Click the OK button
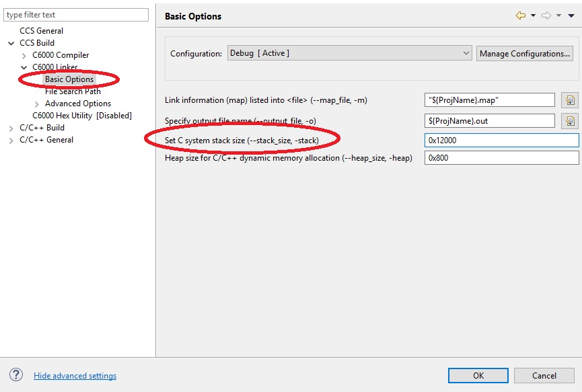 [x=478, y=375]
